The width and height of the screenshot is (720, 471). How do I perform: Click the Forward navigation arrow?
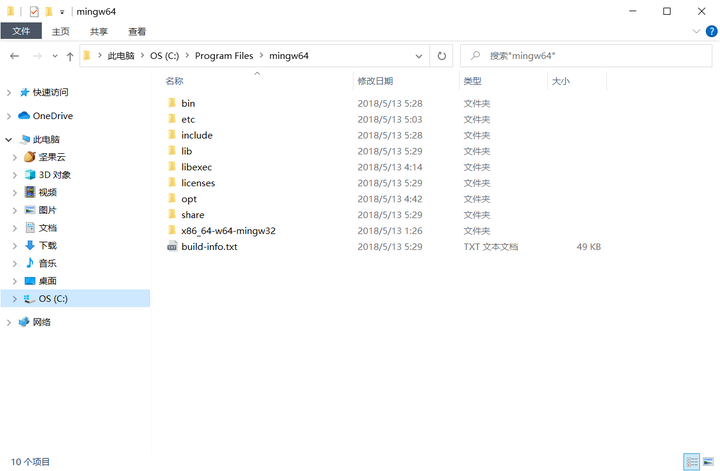[x=37, y=56]
